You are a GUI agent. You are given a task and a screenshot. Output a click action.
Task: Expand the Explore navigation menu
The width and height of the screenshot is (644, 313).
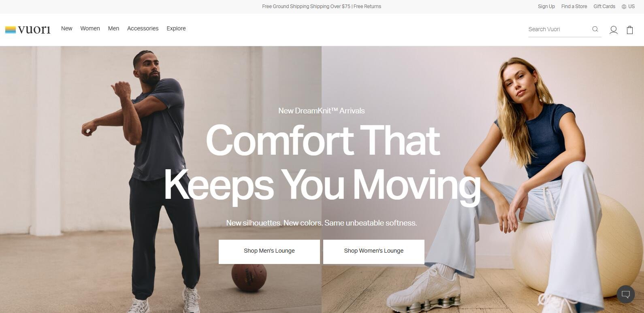(x=176, y=28)
